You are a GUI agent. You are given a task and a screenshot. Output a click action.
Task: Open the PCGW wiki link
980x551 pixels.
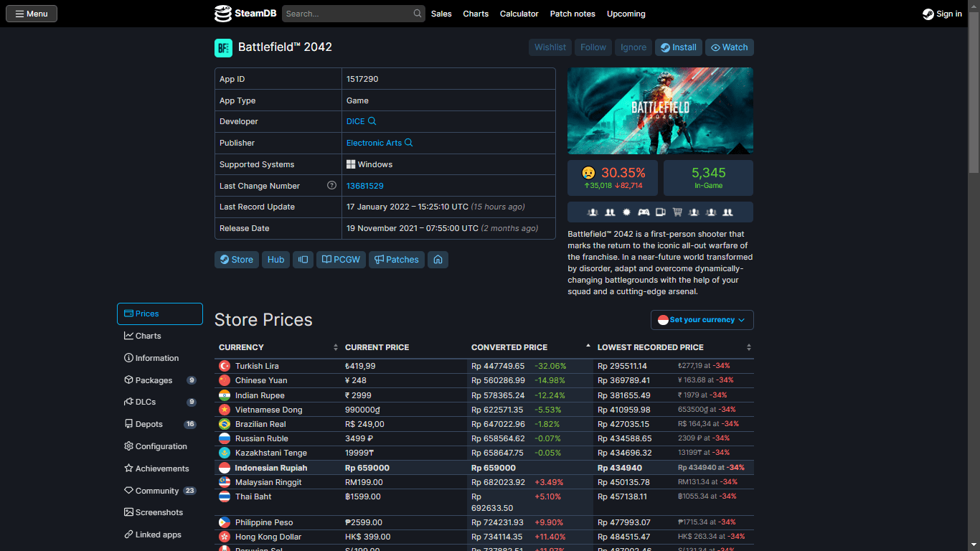(341, 260)
